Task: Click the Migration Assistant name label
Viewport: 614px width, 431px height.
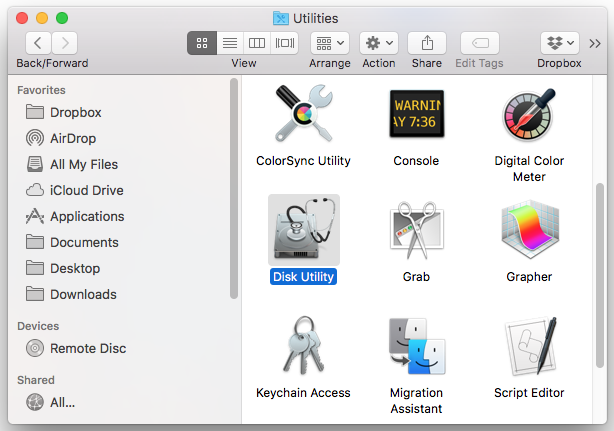Action: pyautogui.click(x=417, y=400)
